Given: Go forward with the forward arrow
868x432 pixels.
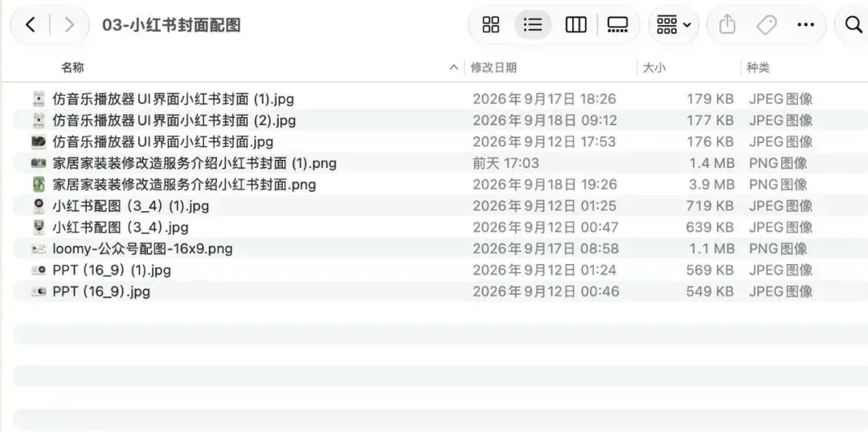Looking at the screenshot, I should pos(69,24).
